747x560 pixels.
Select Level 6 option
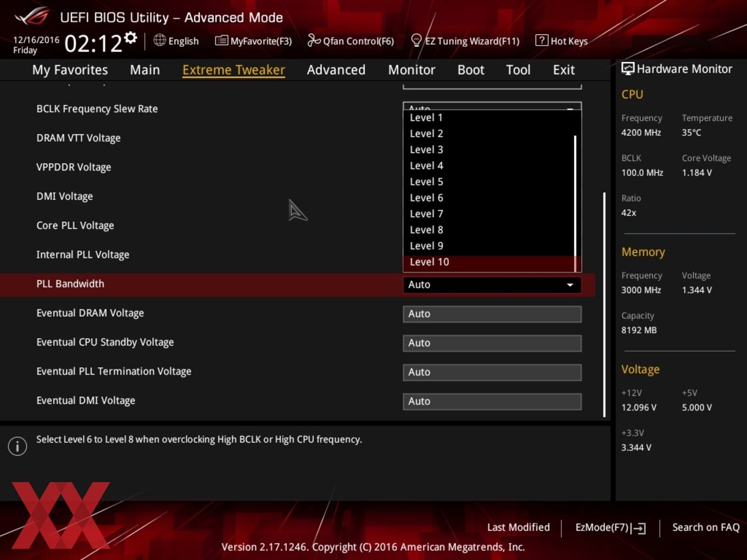click(x=488, y=198)
